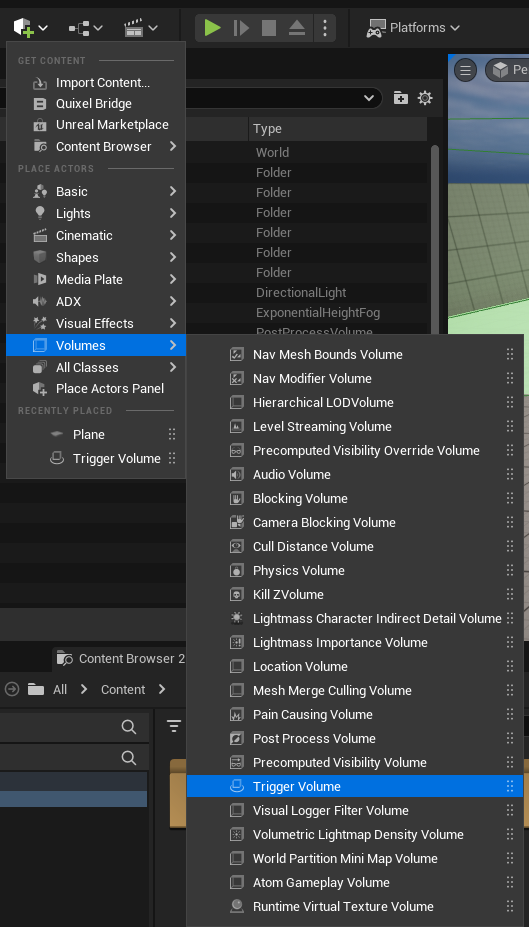This screenshot has width=529, height=927.
Task: Click the Pain Causing Volume icon
Action: [236, 715]
